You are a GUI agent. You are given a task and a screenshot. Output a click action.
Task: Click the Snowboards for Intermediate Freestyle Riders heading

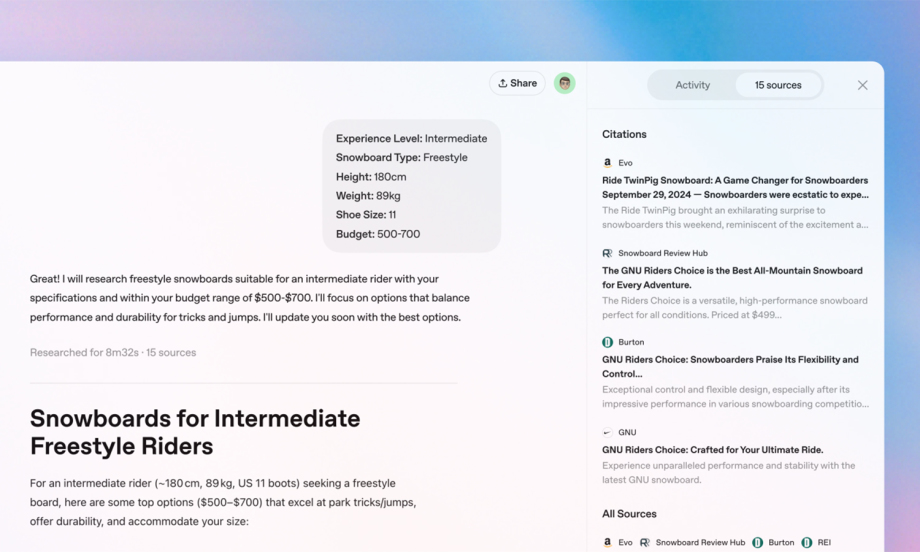(x=195, y=431)
